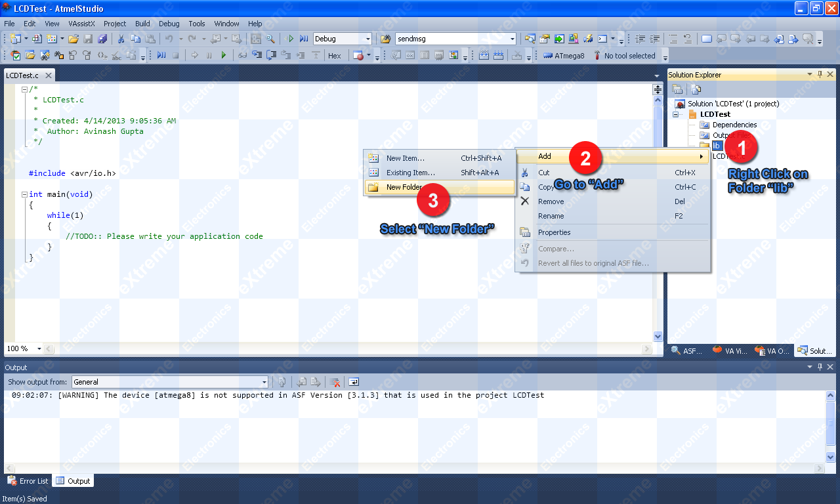Select New Item... in the Add submenu
Viewport: 840px width, 504px height.
439,158
